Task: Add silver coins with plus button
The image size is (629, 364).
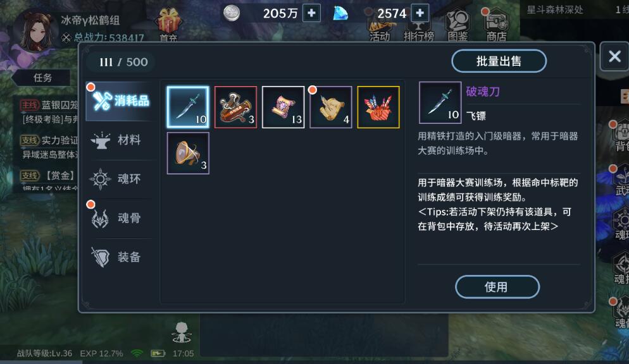Action: click(x=311, y=13)
